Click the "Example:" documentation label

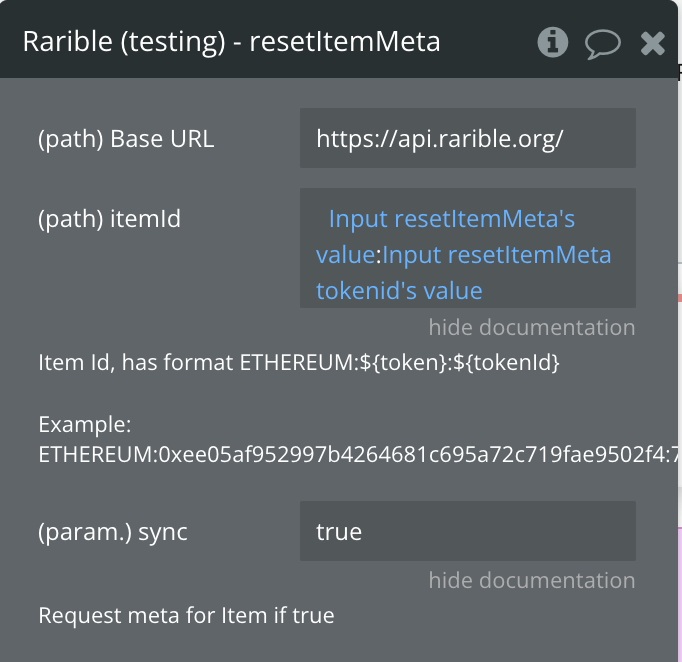tap(85, 425)
